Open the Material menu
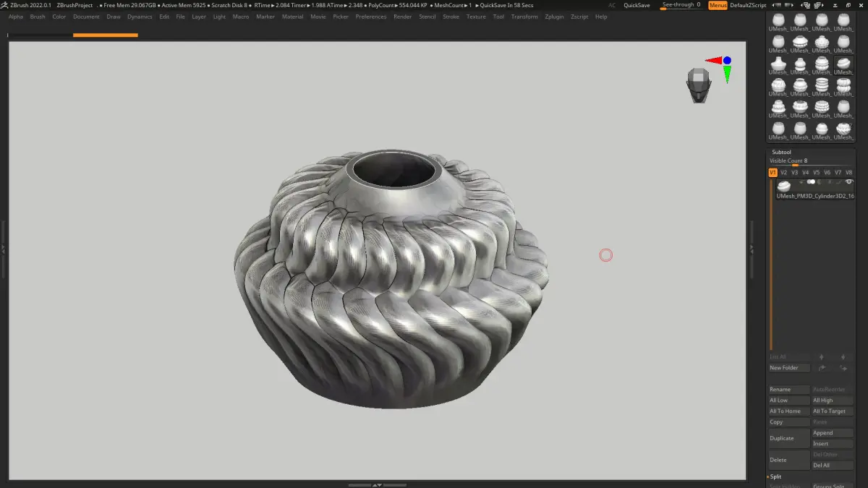 (292, 17)
